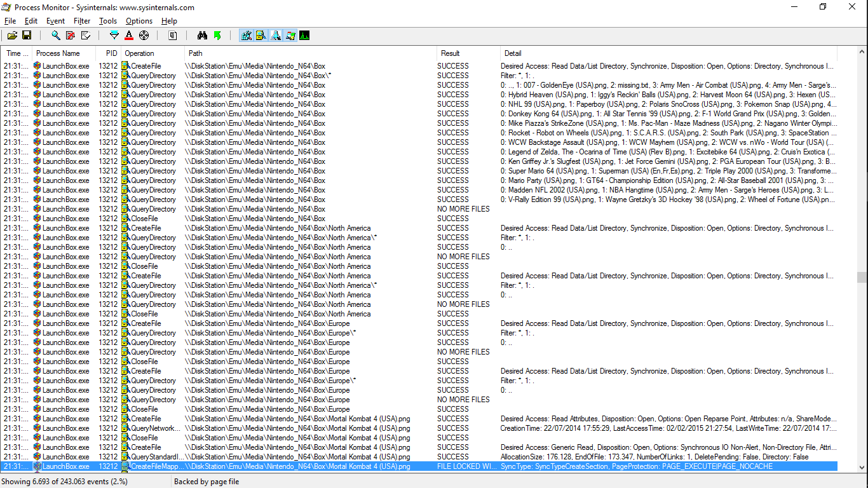Select the QueryNetwork... operation cell
Screen dimensions: 868x488
coord(152,428)
